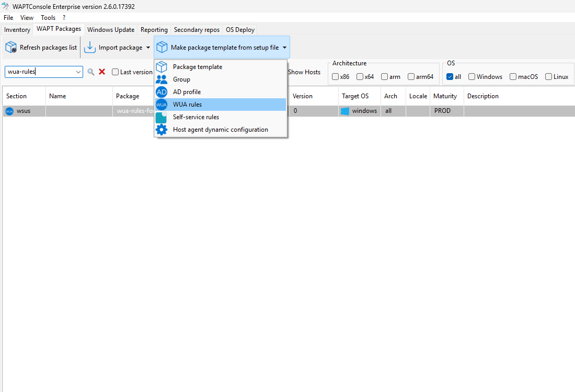
Task: Click the magnifier search icon
Action: (91, 72)
